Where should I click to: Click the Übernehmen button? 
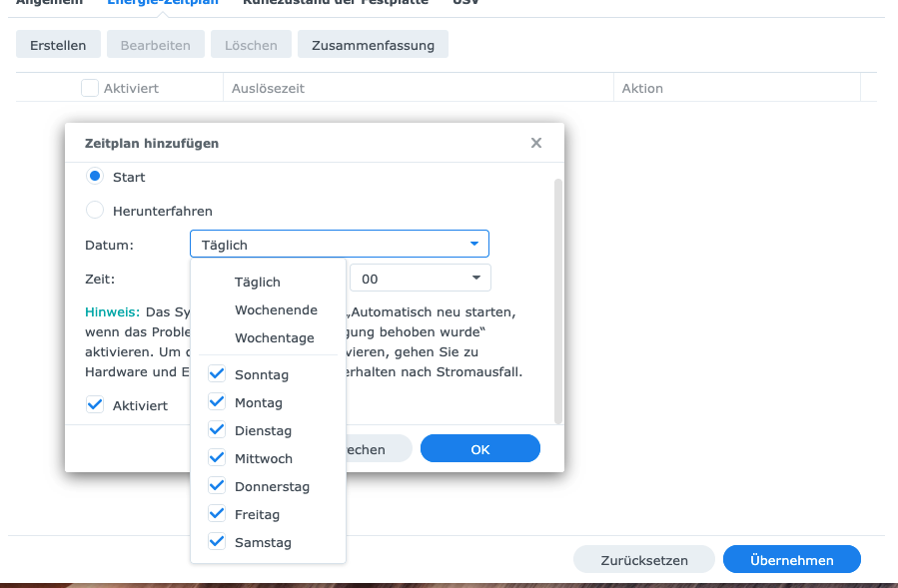[791, 559]
